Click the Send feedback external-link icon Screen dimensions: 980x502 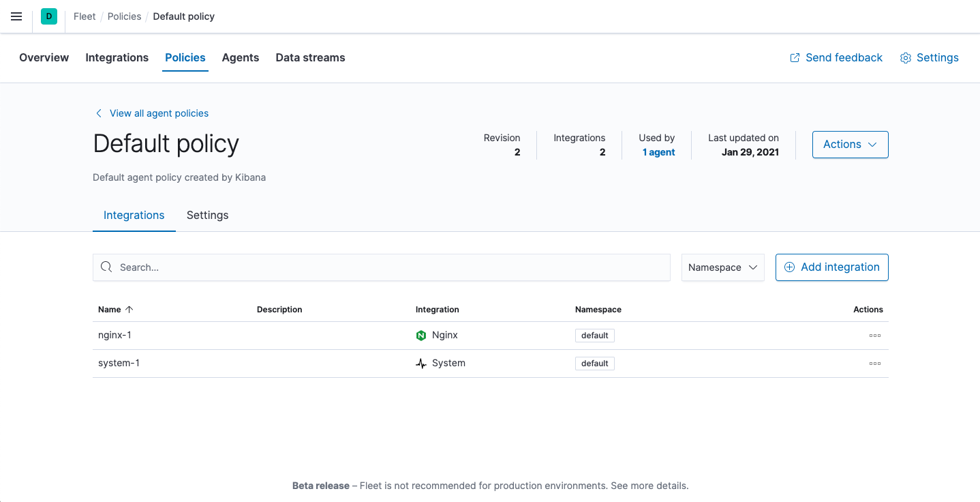pyautogui.click(x=794, y=58)
